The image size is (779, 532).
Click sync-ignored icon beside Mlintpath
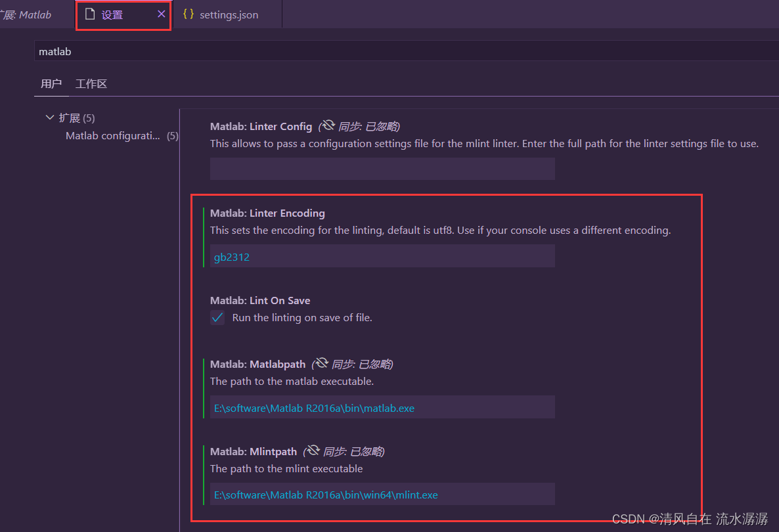click(x=312, y=451)
